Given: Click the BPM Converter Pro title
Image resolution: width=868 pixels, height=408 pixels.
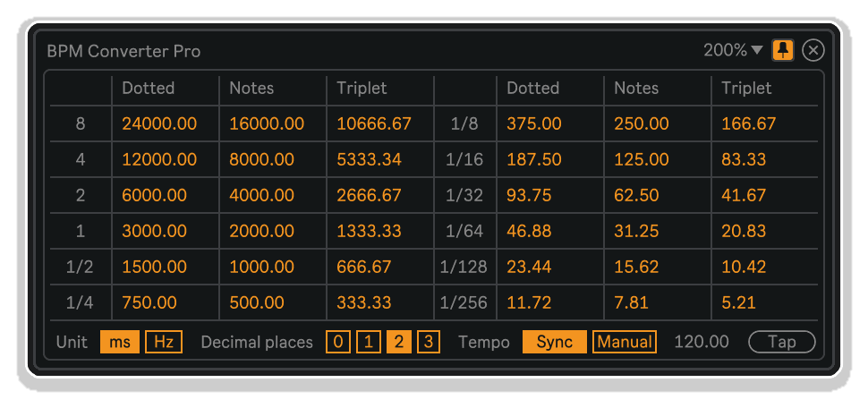Looking at the screenshot, I should (x=123, y=51).
